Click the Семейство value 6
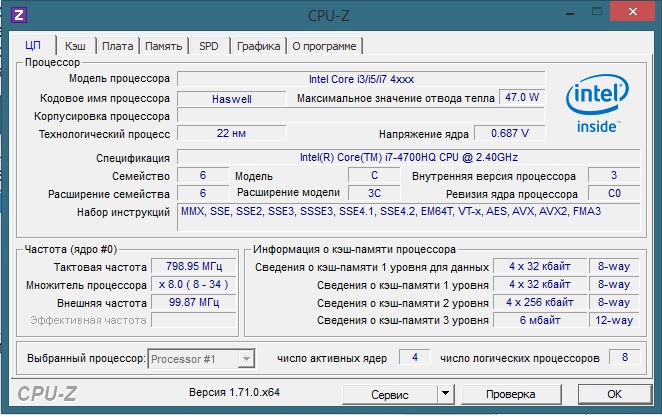 point(203,175)
